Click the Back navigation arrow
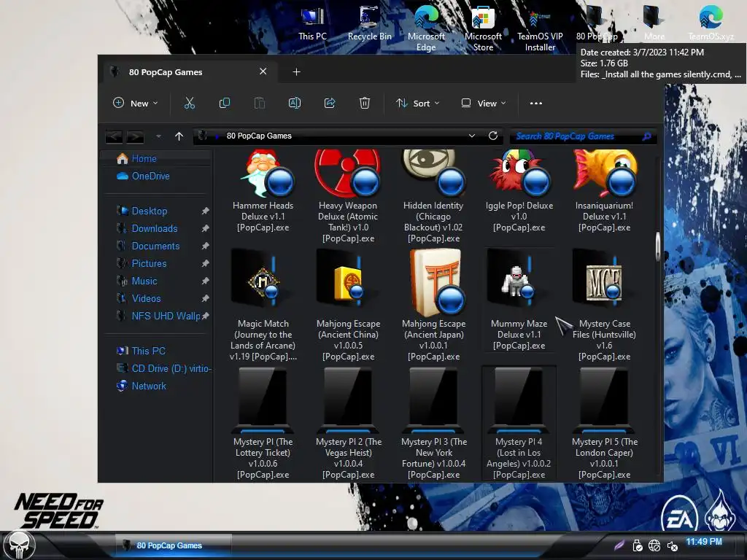 coord(114,136)
